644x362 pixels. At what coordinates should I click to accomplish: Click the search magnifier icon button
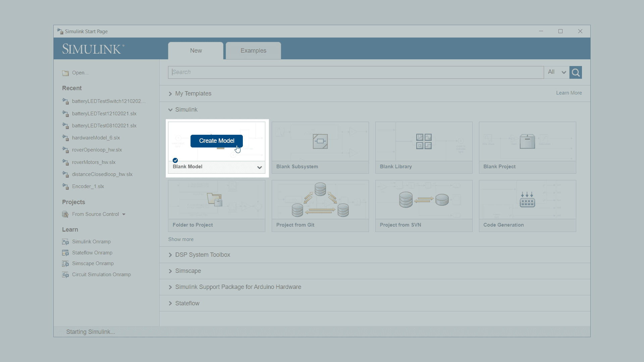pos(576,72)
